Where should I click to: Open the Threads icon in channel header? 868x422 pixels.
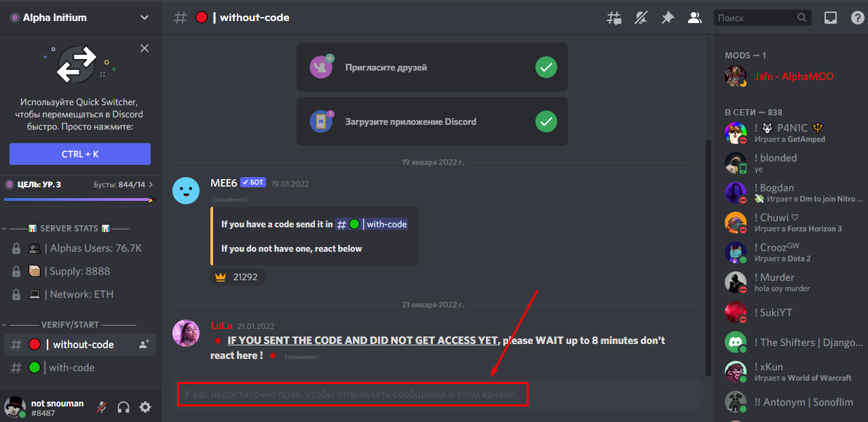[614, 18]
